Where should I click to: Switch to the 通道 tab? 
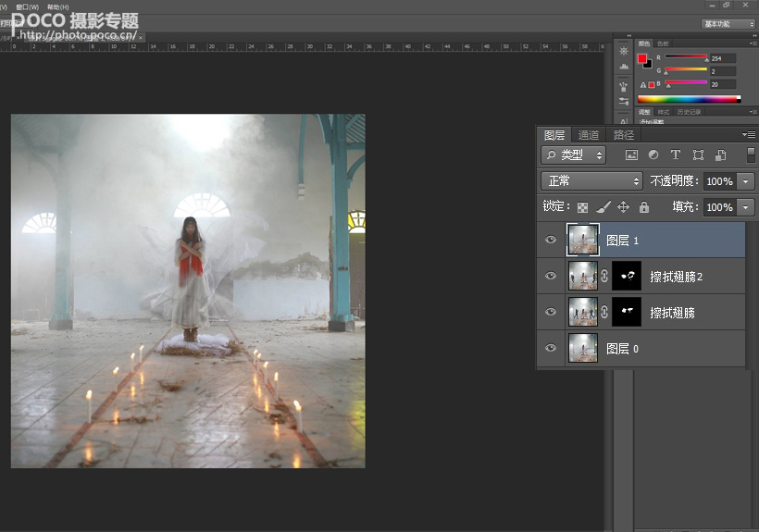(589, 135)
